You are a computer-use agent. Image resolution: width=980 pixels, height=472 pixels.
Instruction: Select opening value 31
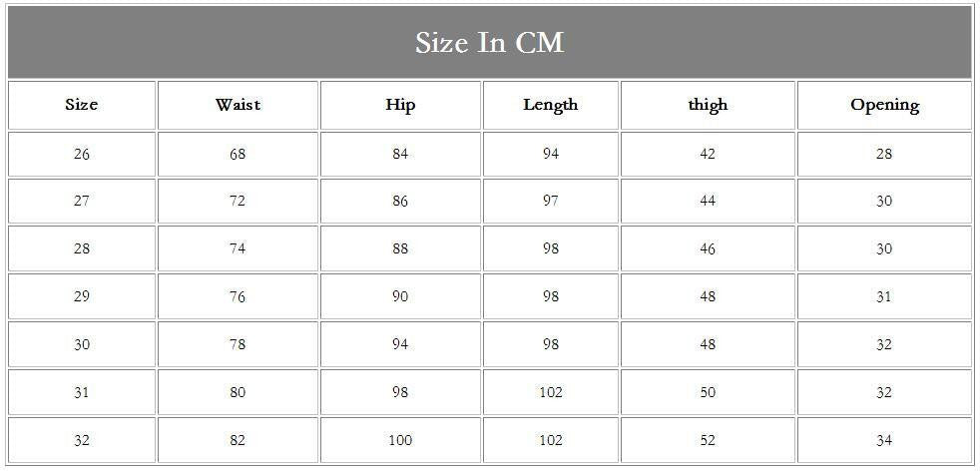click(884, 296)
